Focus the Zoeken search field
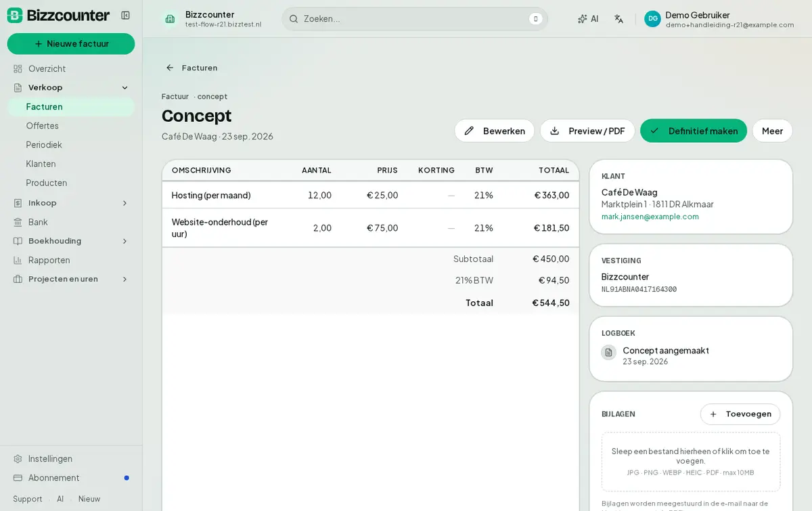 (x=415, y=19)
